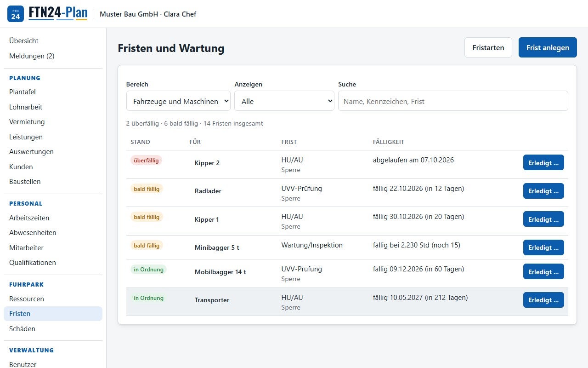Mark Radlader UVV-Prüfung as Erledigt
The height and width of the screenshot is (368, 588).
(x=543, y=191)
